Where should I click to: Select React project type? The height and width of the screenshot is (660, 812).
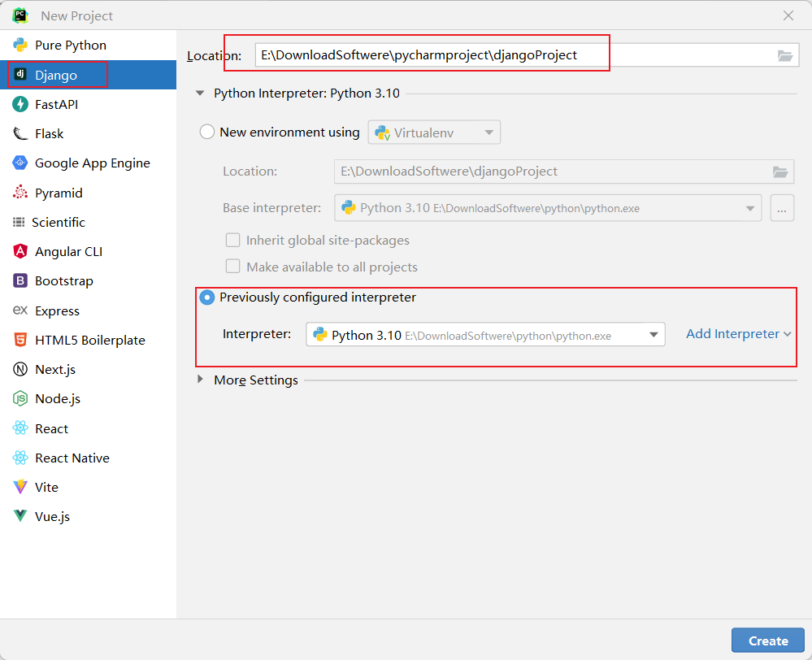(88, 428)
